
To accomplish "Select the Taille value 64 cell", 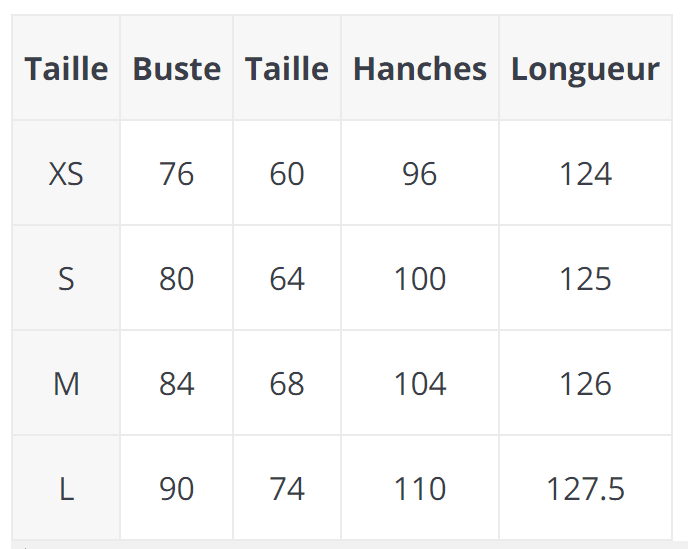I will [x=287, y=279].
